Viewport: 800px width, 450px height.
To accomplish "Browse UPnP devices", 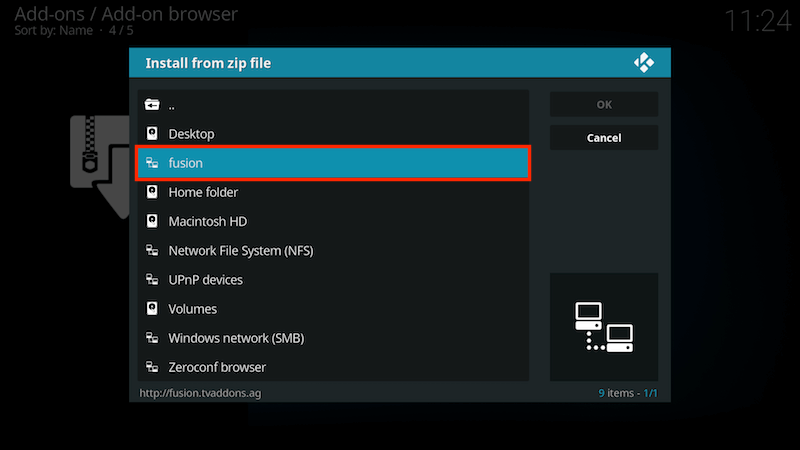I will tap(333, 279).
